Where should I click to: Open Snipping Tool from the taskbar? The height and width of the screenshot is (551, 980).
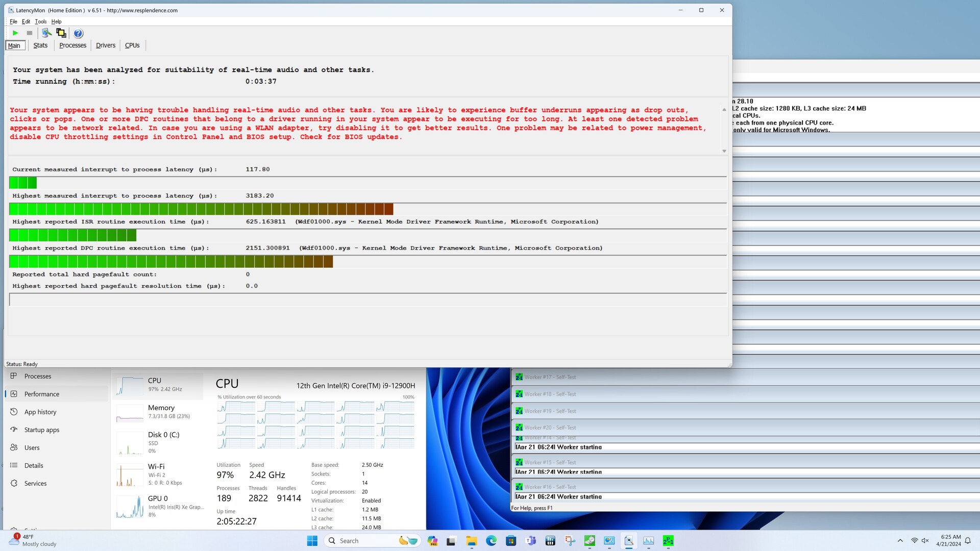pos(570,541)
